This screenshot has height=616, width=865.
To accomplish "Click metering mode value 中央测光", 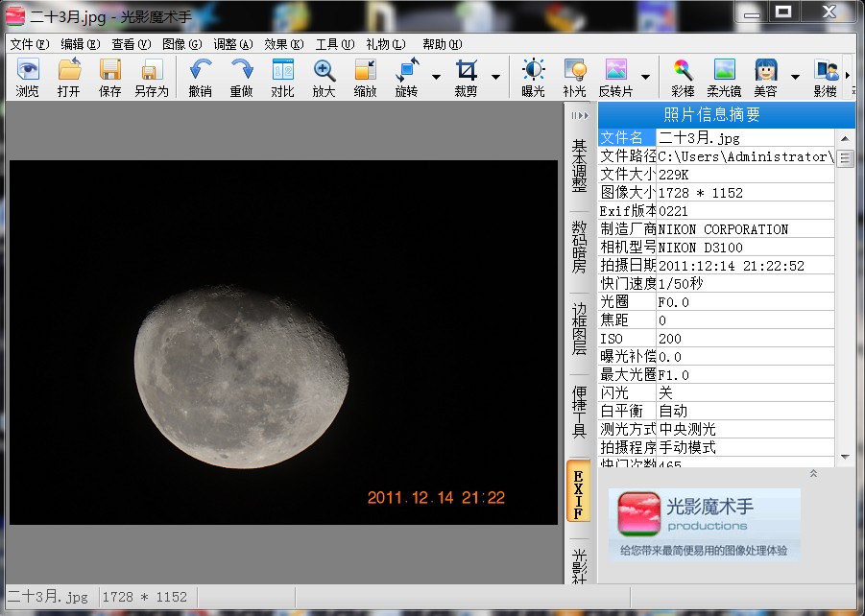I will 687,429.
